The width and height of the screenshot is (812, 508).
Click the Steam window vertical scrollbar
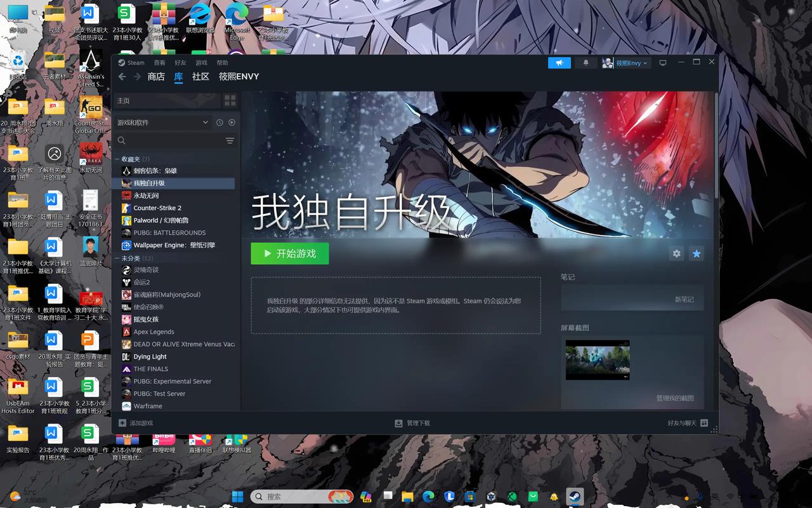(716, 146)
